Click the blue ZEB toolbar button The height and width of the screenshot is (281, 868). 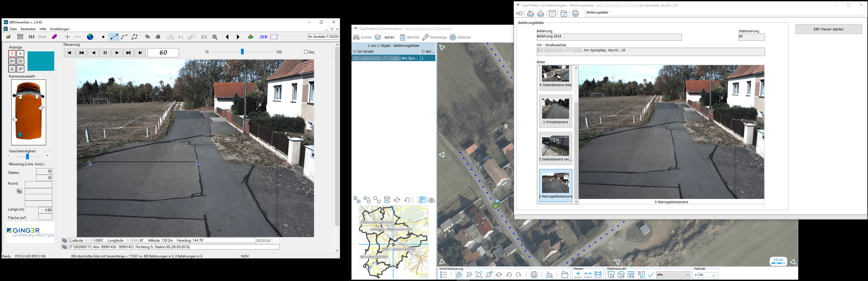pyautogui.click(x=263, y=37)
